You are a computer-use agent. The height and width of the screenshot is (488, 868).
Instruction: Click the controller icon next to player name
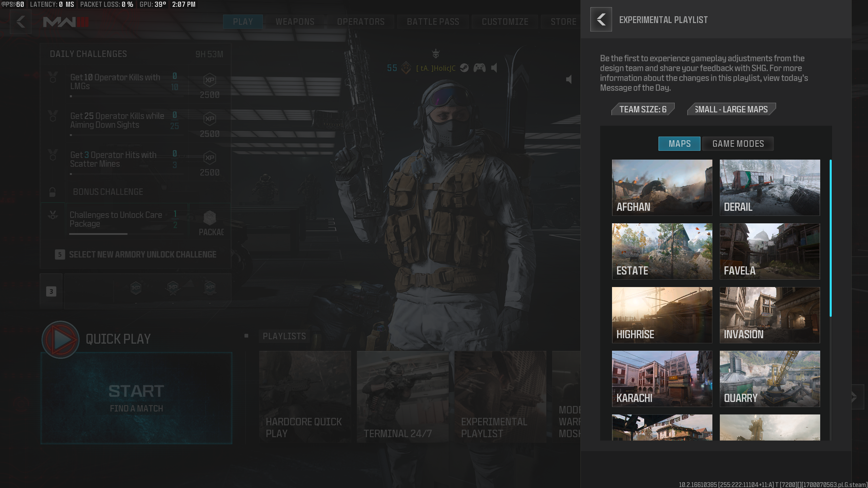click(479, 68)
